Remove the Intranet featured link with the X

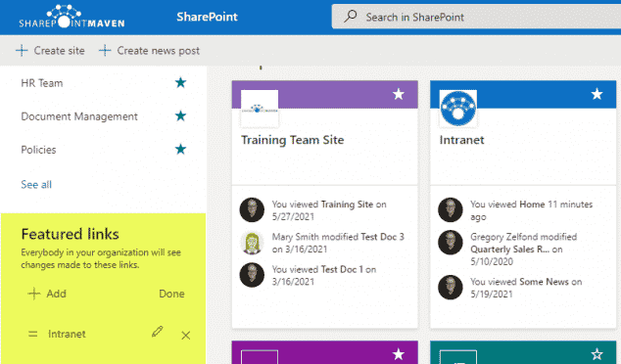click(x=186, y=336)
